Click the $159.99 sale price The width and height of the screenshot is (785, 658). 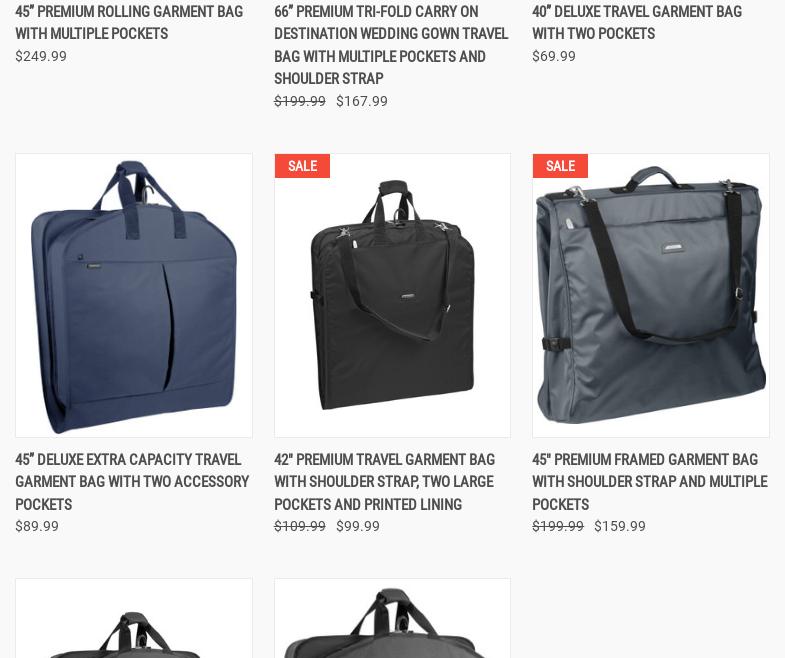pos(620,526)
